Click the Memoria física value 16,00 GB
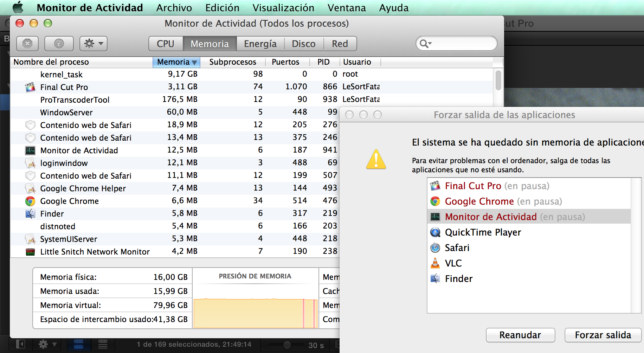 click(x=170, y=277)
